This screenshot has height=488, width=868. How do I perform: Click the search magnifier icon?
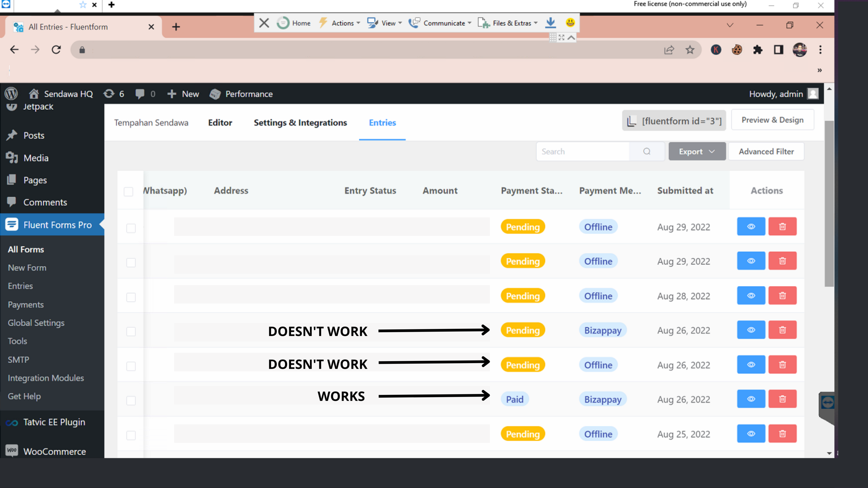[x=647, y=152]
